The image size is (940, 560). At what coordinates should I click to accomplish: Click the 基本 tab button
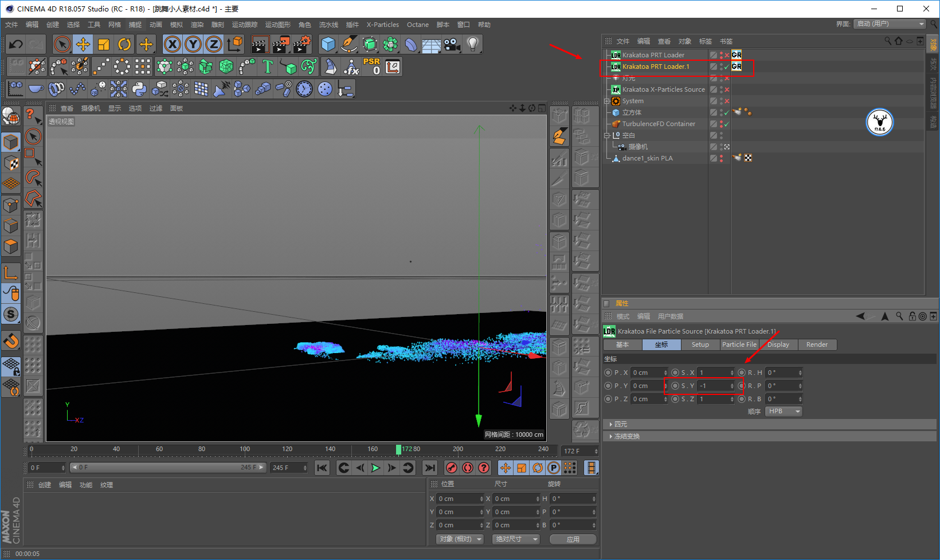coord(622,344)
